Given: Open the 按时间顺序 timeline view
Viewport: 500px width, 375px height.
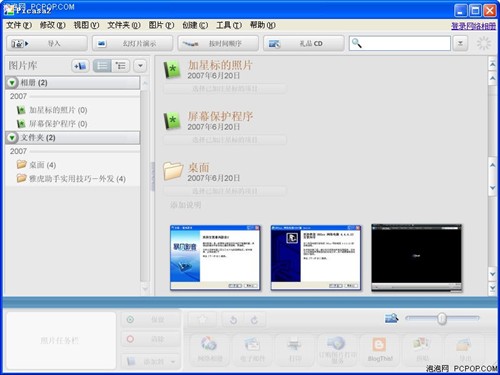Looking at the screenshot, I should tap(218, 43).
